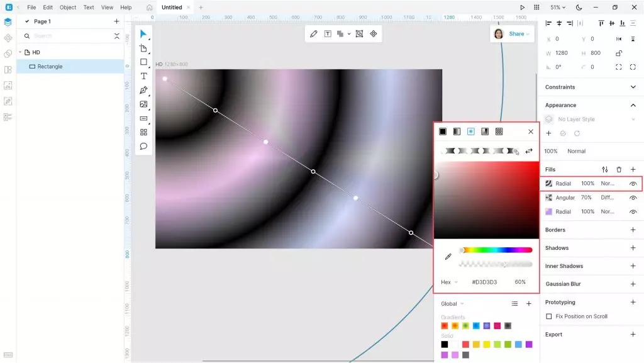Flip horizontally icon

(619, 39)
